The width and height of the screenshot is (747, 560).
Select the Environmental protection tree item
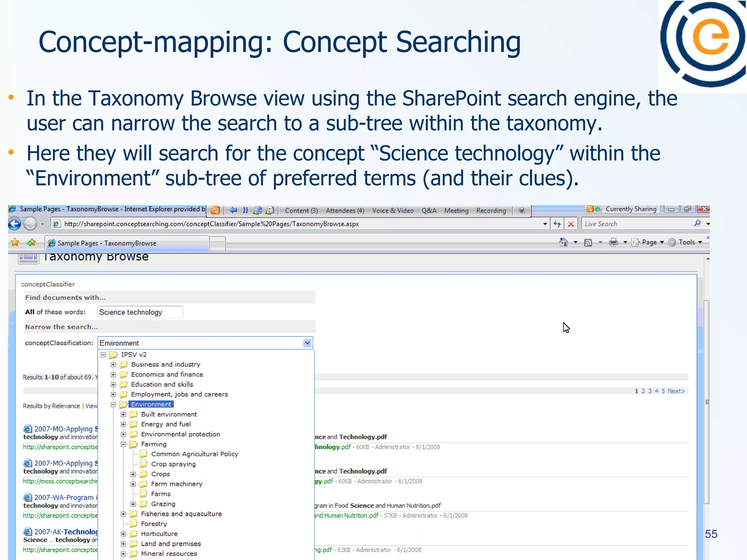click(181, 434)
